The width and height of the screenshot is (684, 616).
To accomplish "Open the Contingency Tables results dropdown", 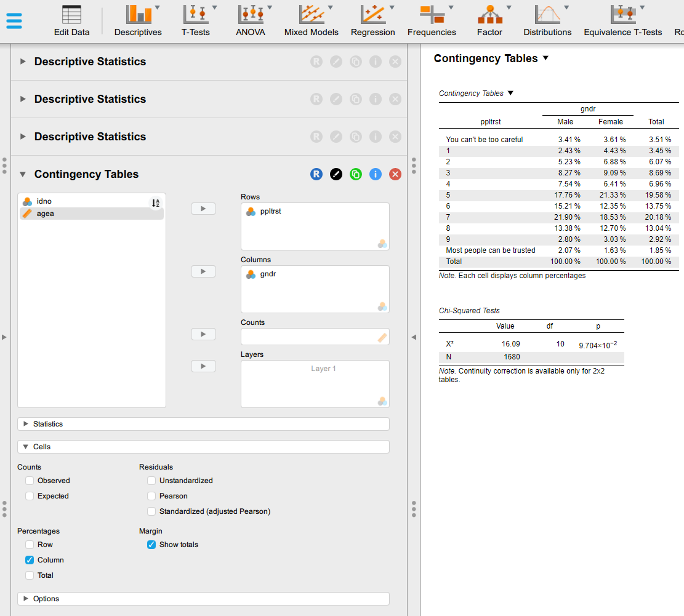I will [x=545, y=58].
